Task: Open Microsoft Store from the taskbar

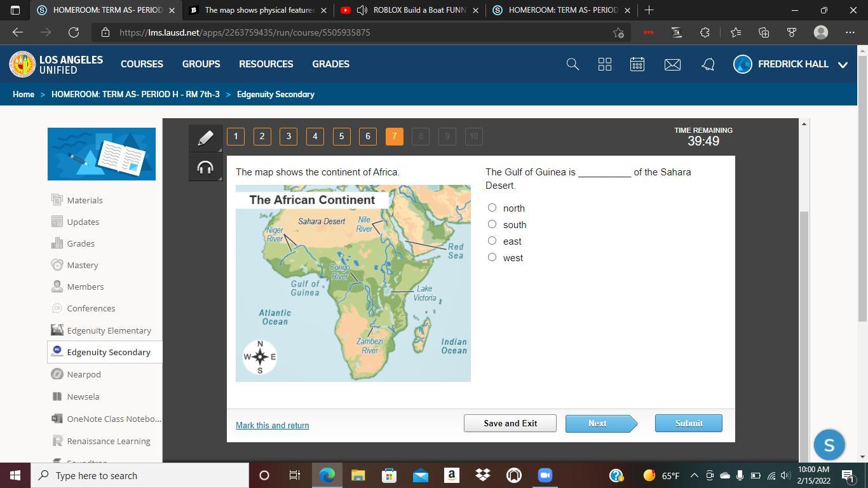Action: [390, 475]
